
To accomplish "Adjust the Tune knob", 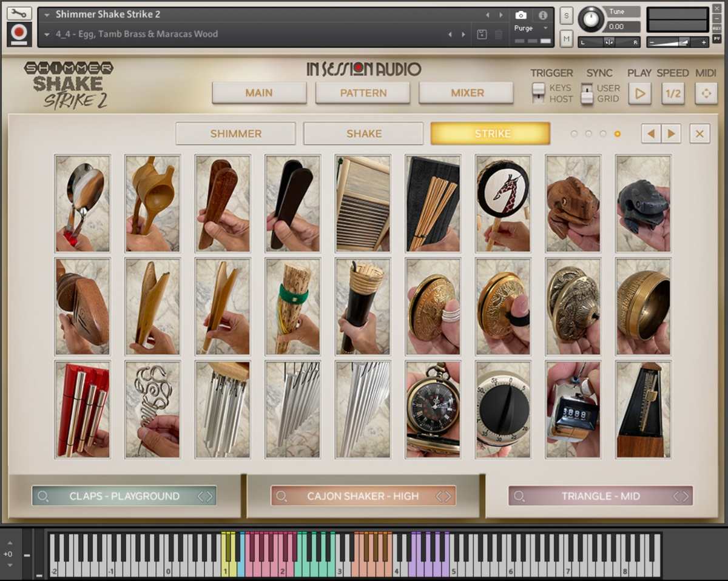I will point(590,19).
